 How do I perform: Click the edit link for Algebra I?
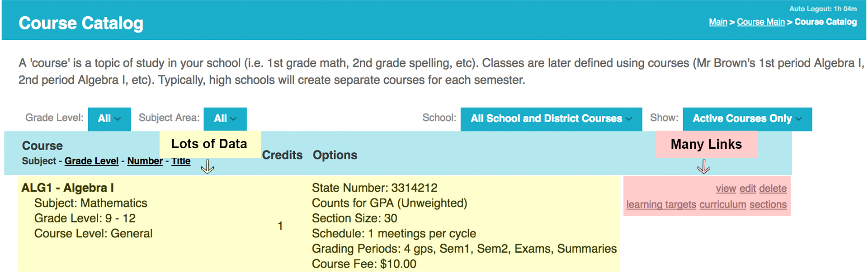click(748, 188)
